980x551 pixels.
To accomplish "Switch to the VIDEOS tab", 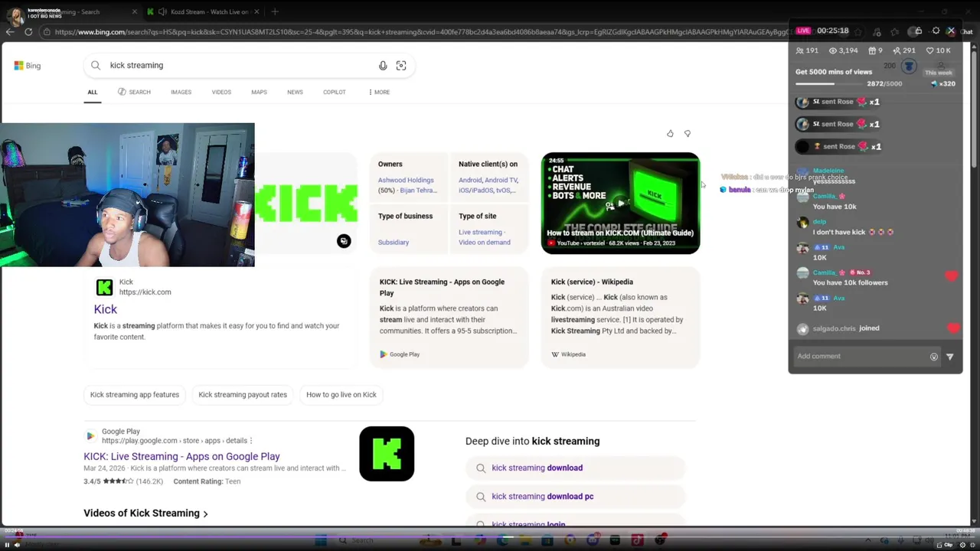I will point(221,92).
